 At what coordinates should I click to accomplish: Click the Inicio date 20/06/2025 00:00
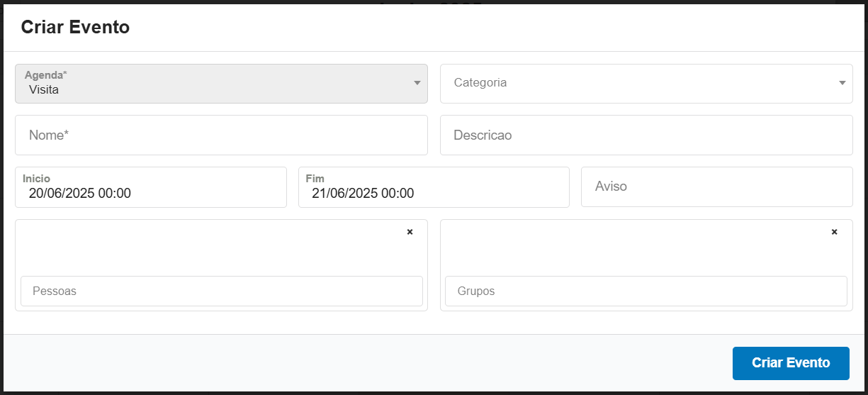click(80, 194)
